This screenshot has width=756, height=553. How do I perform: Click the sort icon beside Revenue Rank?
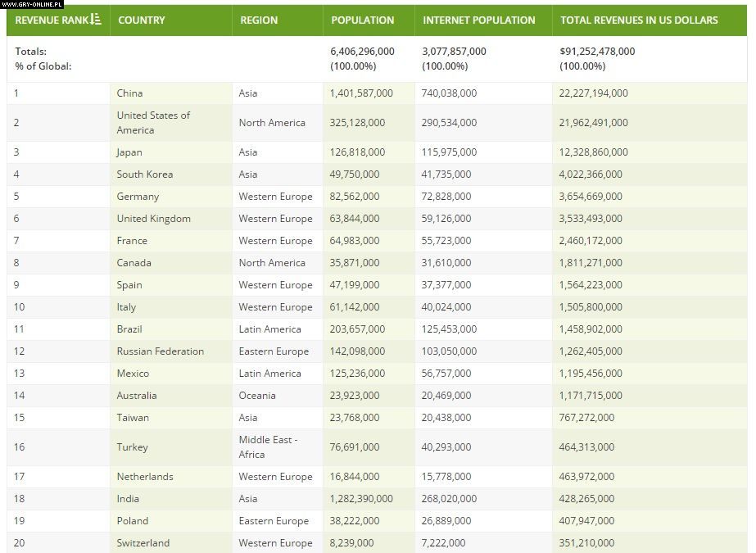[96, 19]
